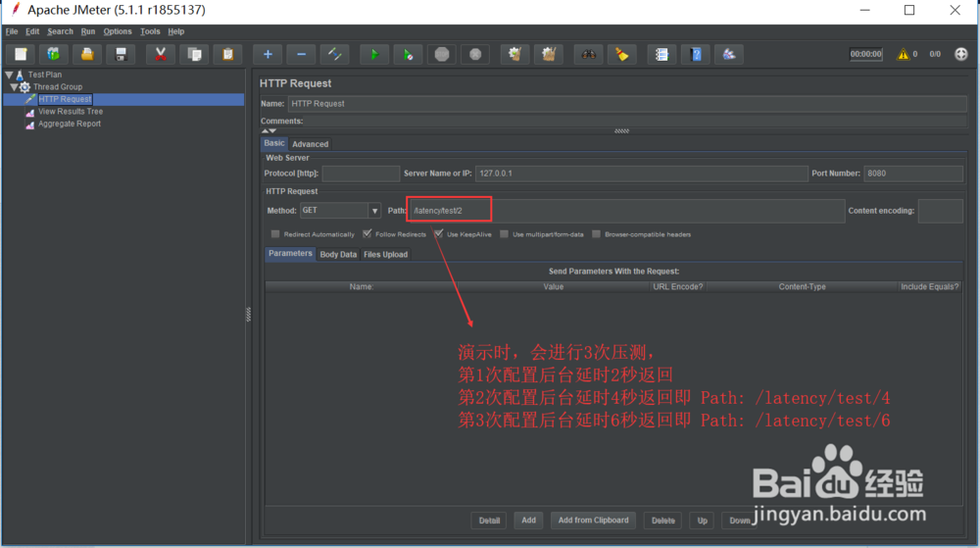Image resolution: width=980 pixels, height=548 pixels.
Task: Select Thread Group node in tree
Action: [x=58, y=87]
